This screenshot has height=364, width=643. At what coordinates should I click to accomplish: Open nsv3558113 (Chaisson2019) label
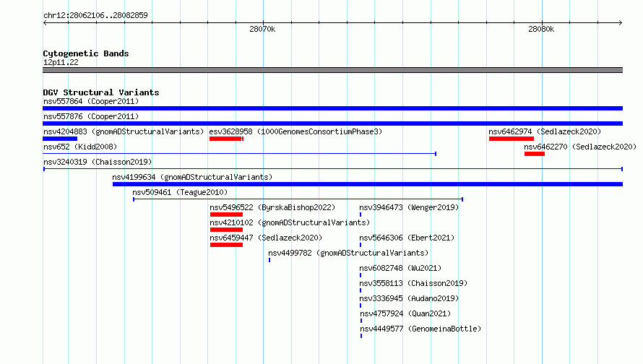click(x=413, y=283)
